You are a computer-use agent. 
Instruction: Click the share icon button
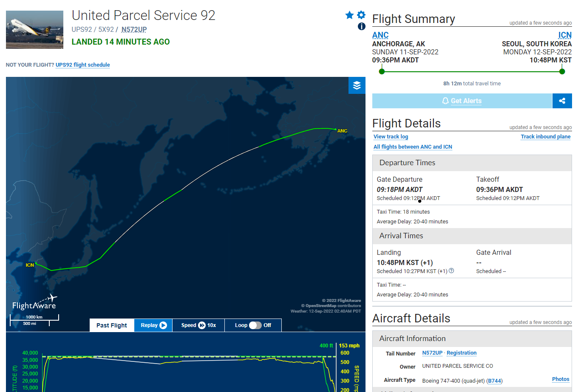point(562,101)
